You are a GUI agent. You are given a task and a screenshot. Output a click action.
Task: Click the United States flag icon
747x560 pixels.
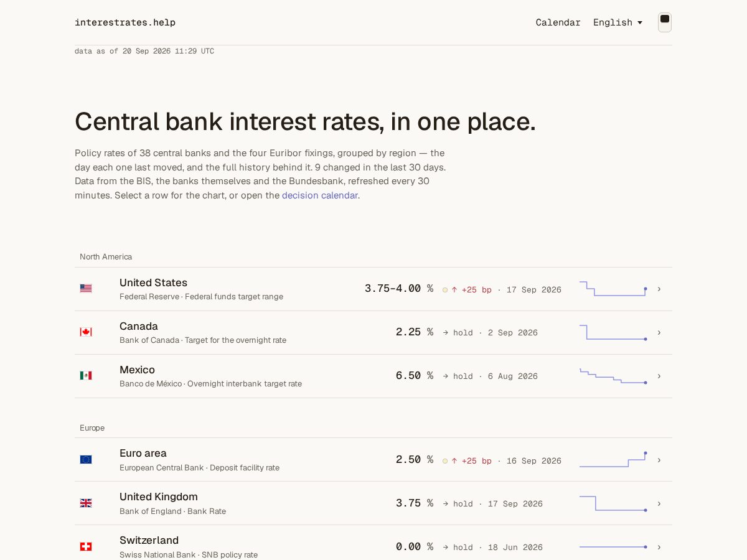86,289
